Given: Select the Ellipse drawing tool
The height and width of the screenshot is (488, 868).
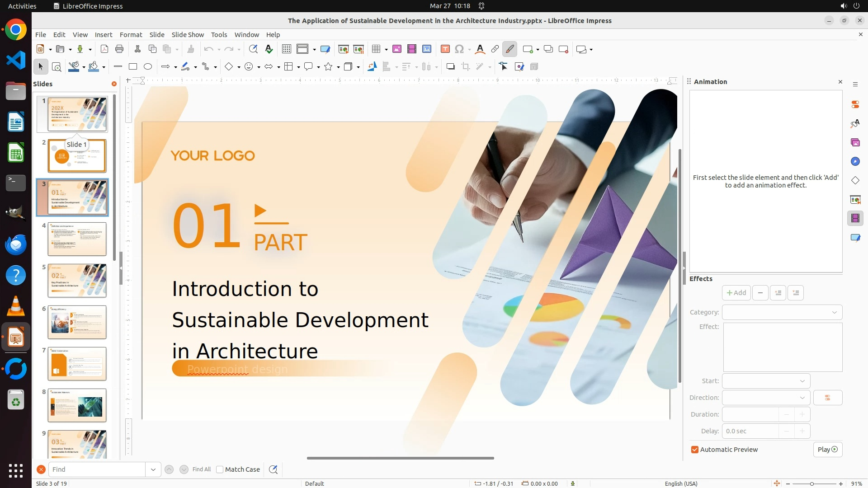Looking at the screenshot, I should [148, 67].
